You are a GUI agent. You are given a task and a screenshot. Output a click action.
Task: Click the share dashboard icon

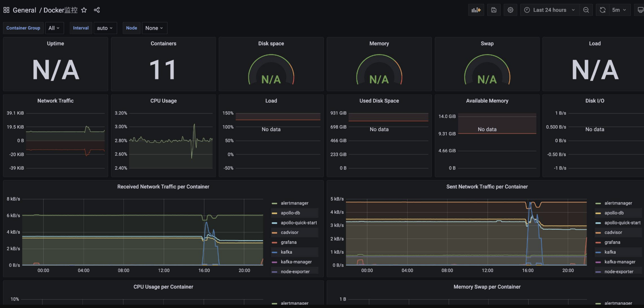pyautogui.click(x=97, y=10)
